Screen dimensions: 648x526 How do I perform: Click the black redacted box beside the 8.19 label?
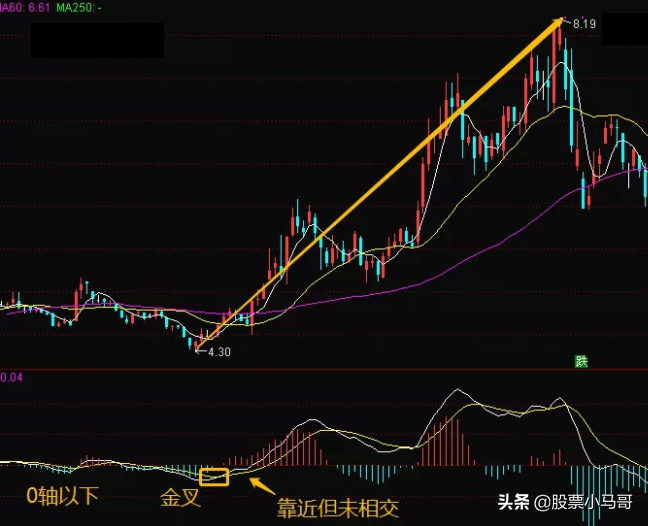coord(625,29)
